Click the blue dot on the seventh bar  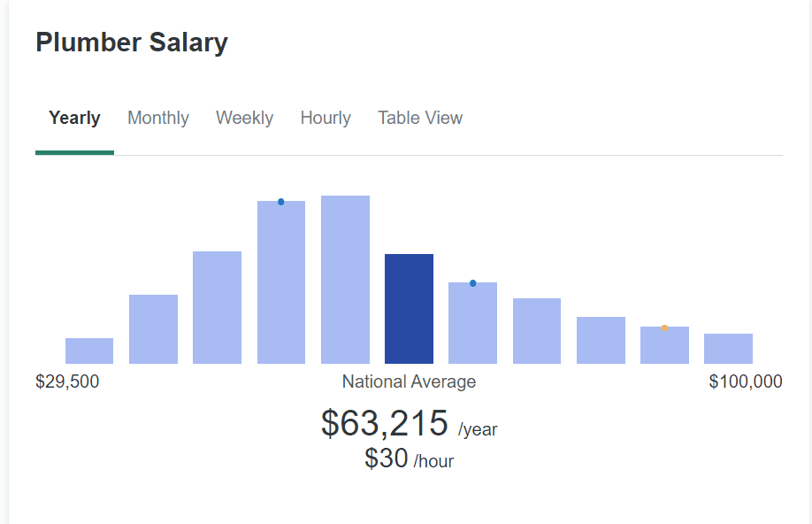click(472, 283)
